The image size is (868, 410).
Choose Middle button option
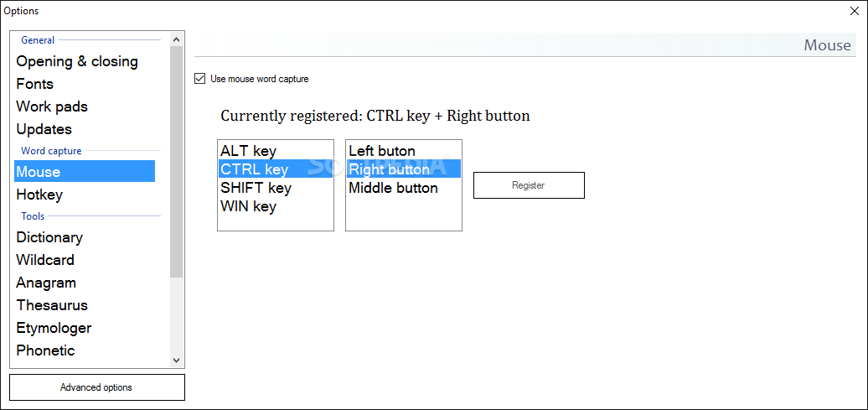coord(393,188)
